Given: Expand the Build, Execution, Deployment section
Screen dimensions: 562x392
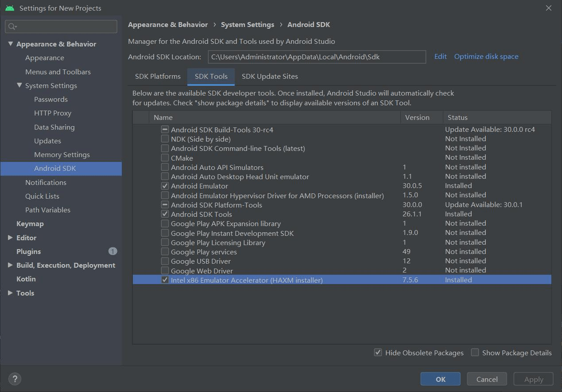Looking at the screenshot, I should pos(10,265).
